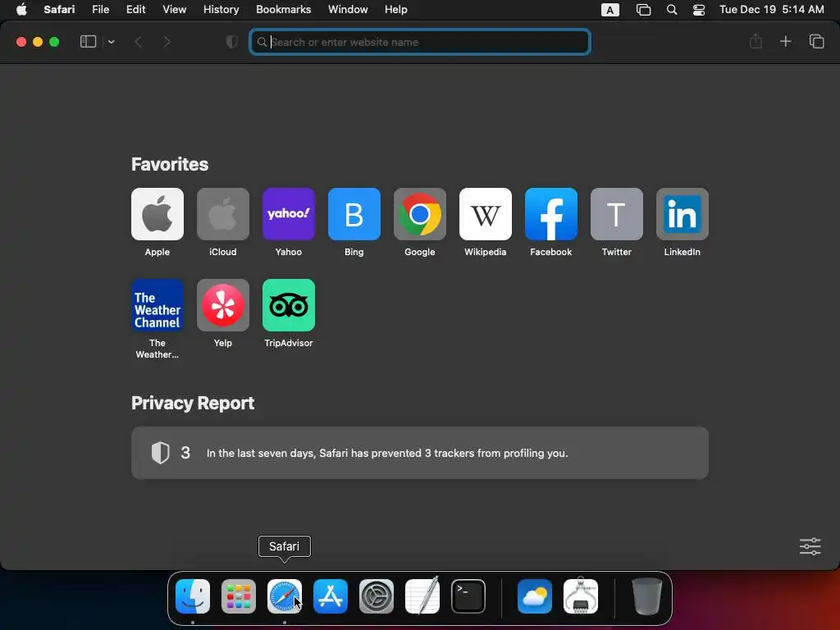Click the Share button in the toolbar
Image resolution: width=840 pixels, height=630 pixels.
tap(756, 41)
